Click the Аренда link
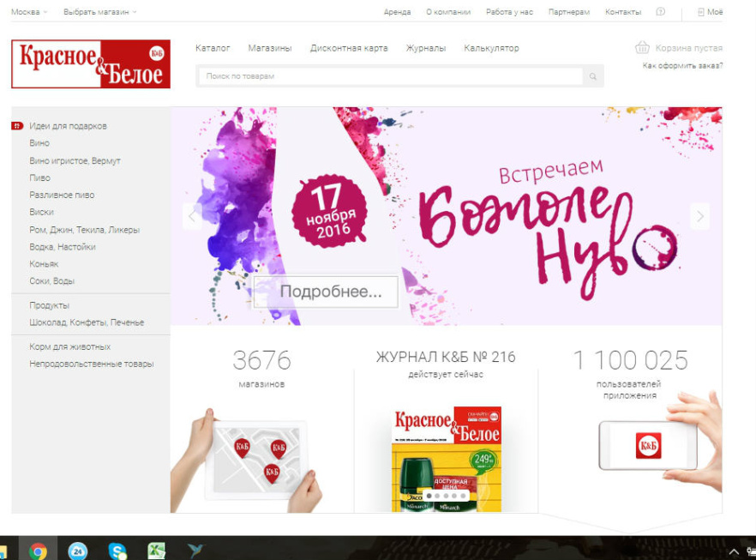This screenshot has width=756, height=560. pyautogui.click(x=398, y=12)
